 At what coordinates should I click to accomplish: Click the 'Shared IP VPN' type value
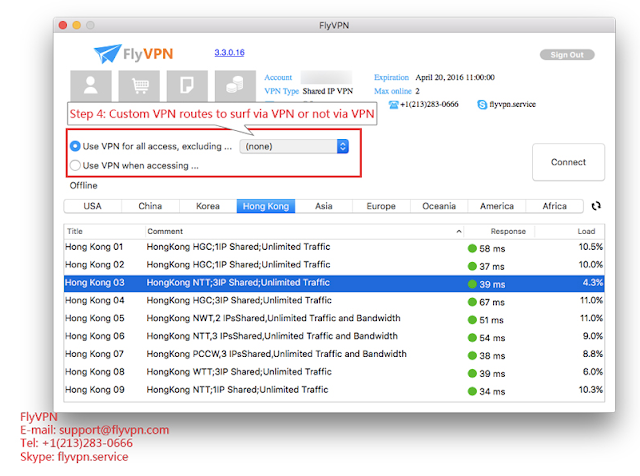pos(328,91)
